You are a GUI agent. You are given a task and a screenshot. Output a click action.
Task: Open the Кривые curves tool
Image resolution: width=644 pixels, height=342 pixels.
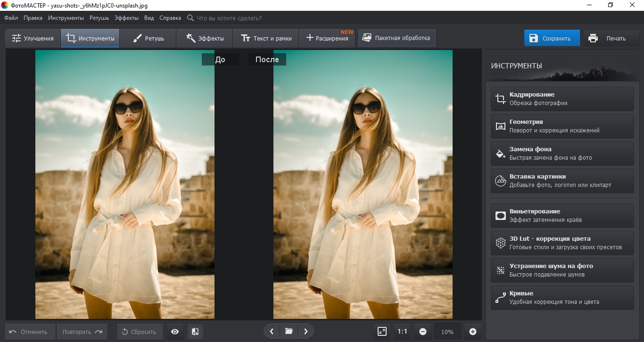tap(562, 298)
